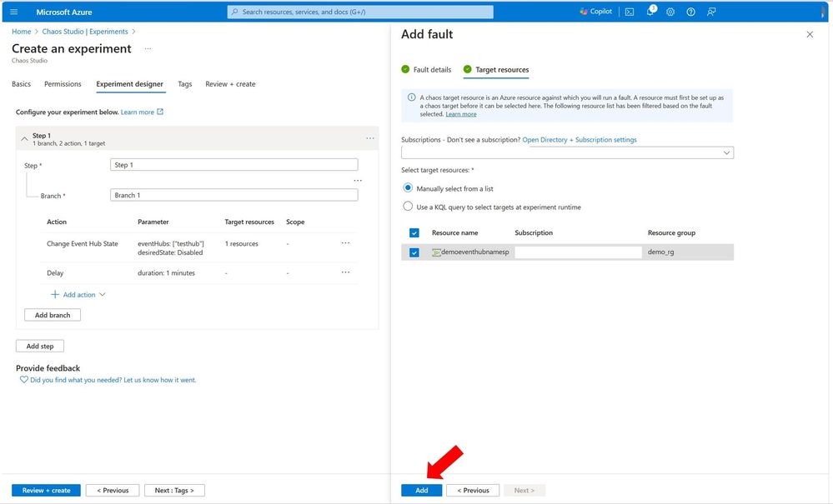Viewport: 833px width, 504px height.
Task: Click Previous in the experiment footer
Action: [x=113, y=490]
